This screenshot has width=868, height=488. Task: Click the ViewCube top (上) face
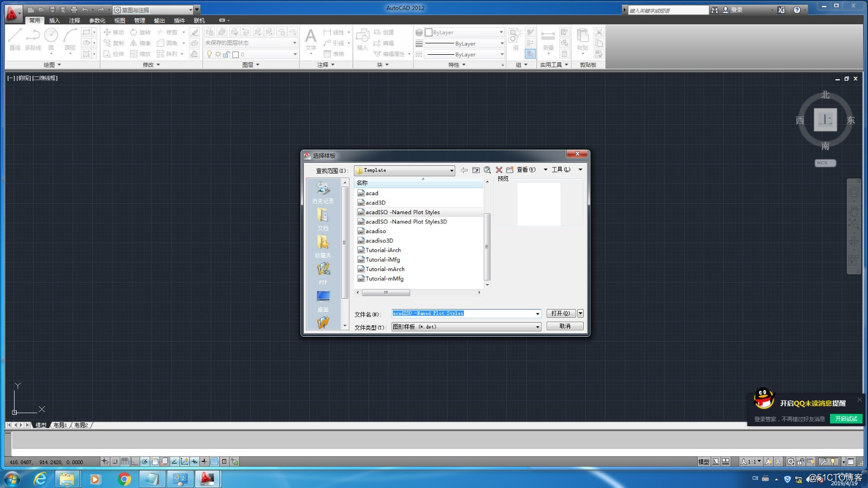point(825,119)
